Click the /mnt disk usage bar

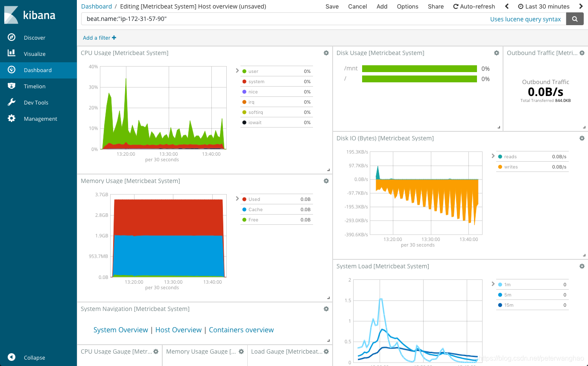(x=419, y=68)
